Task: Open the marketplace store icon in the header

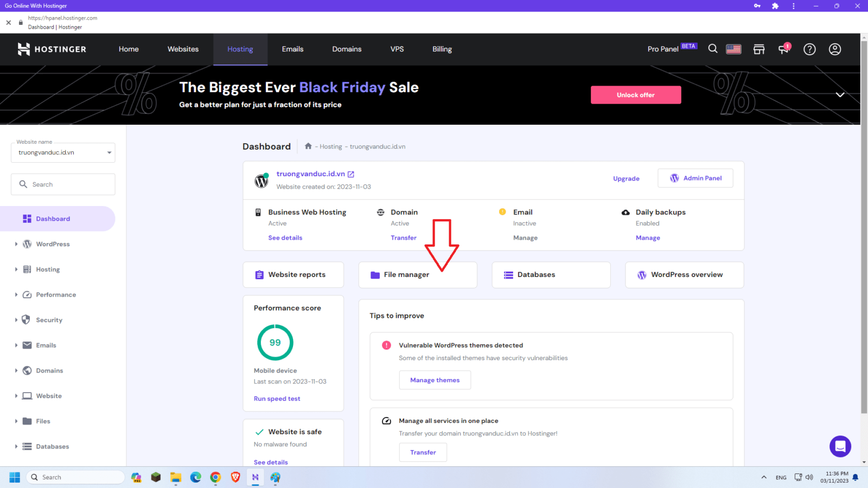Action: tap(758, 49)
